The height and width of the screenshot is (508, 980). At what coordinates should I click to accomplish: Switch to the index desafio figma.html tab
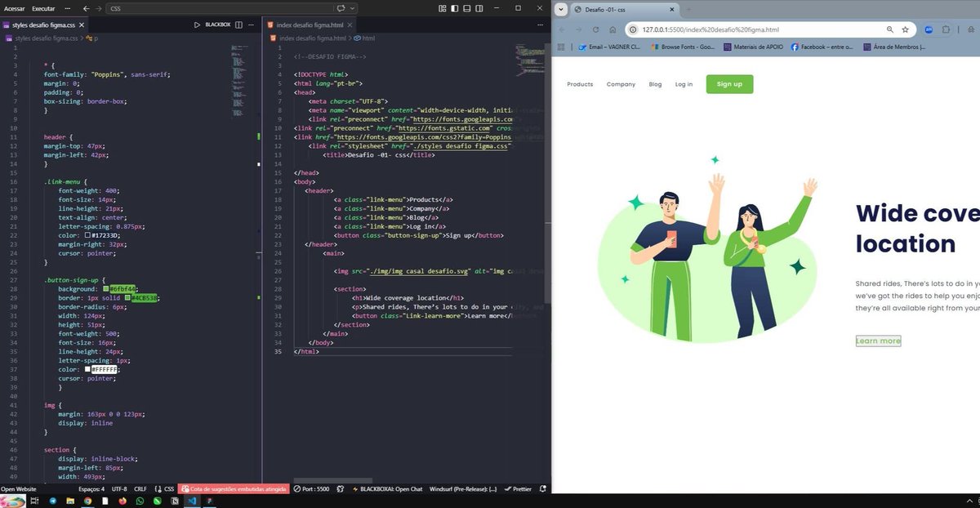tap(309, 25)
